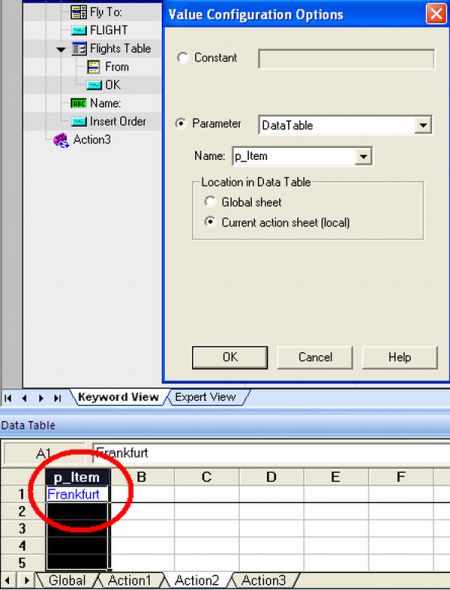Select the Constant radio button
Viewport: 450px width, 590px height.
point(182,58)
